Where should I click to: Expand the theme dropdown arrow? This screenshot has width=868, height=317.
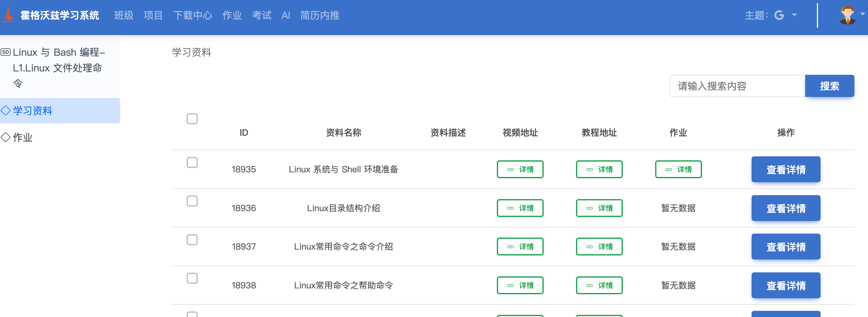click(794, 15)
